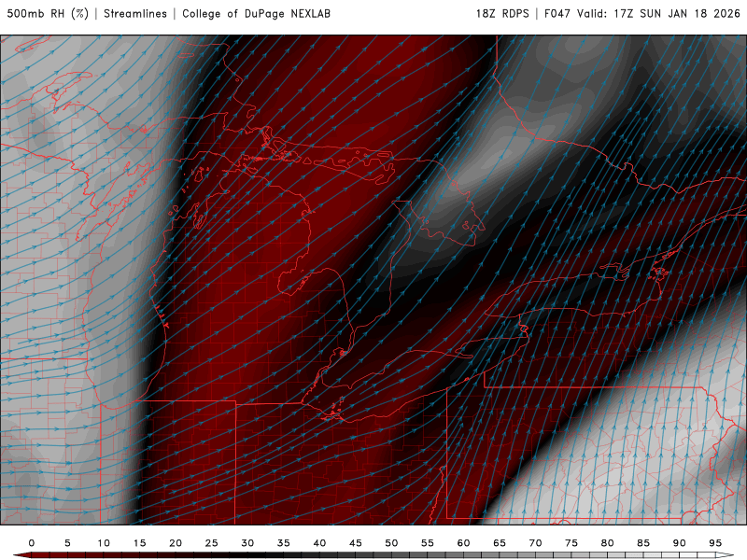Click the colorbar label "35"

coord(284,543)
